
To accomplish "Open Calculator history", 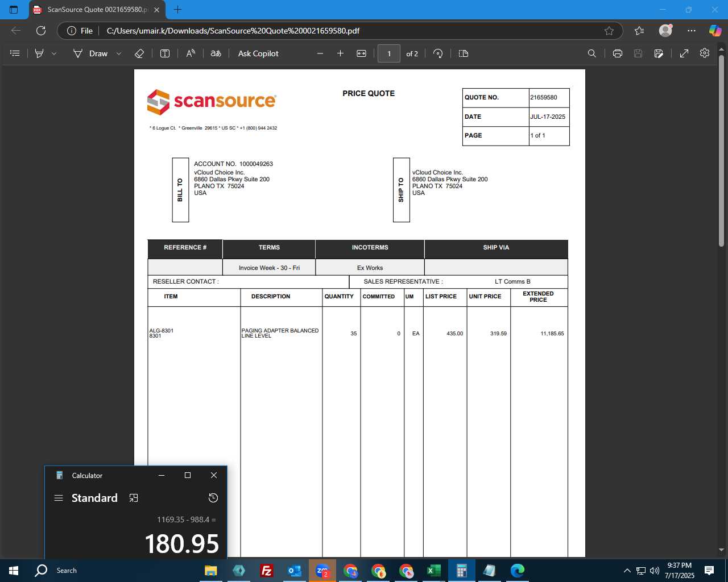I will (213, 498).
